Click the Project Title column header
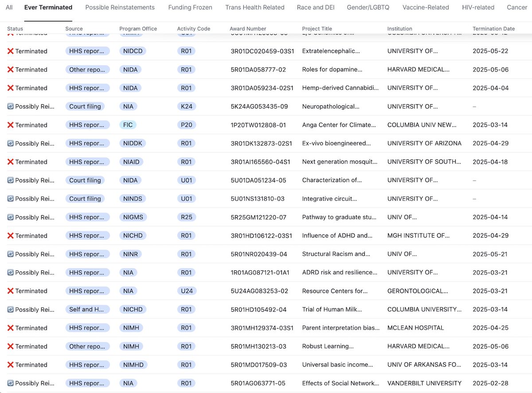Image resolution: width=532 pixels, height=393 pixels. coord(317,29)
